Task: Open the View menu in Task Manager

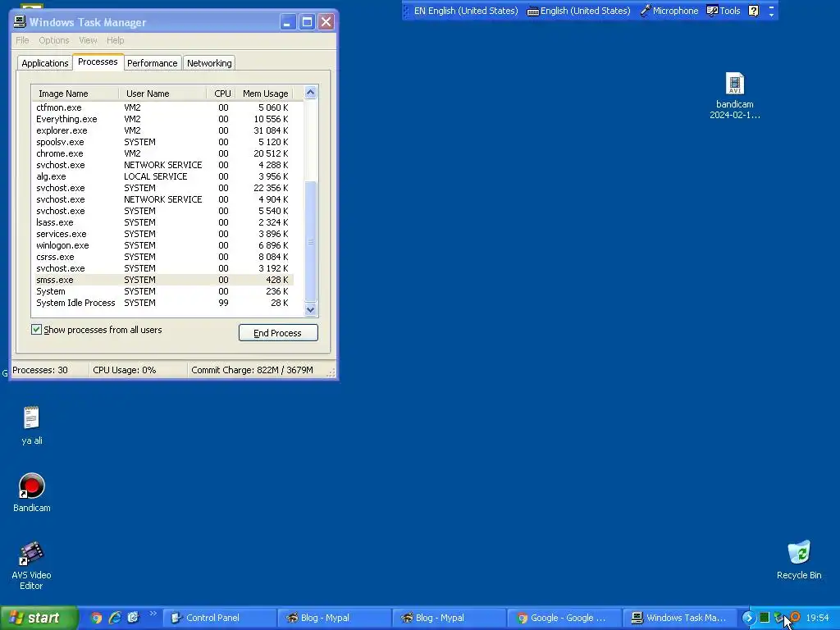Action: (88, 40)
